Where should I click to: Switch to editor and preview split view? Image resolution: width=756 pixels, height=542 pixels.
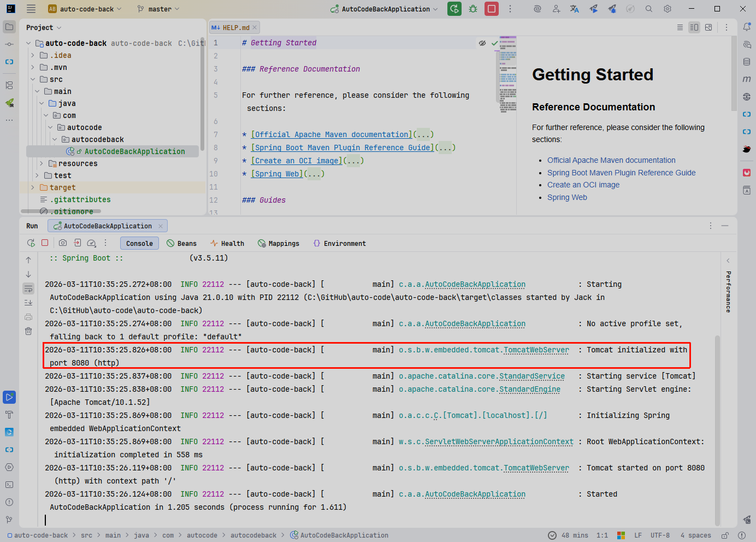click(x=694, y=27)
